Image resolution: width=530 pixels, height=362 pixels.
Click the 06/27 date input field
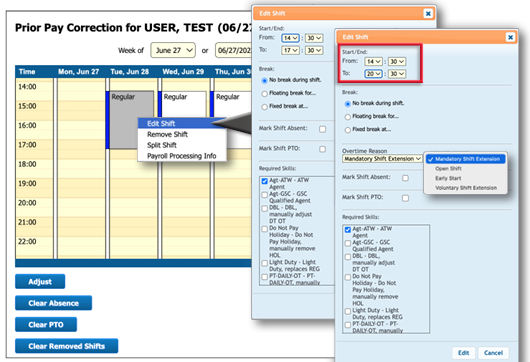click(234, 50)
